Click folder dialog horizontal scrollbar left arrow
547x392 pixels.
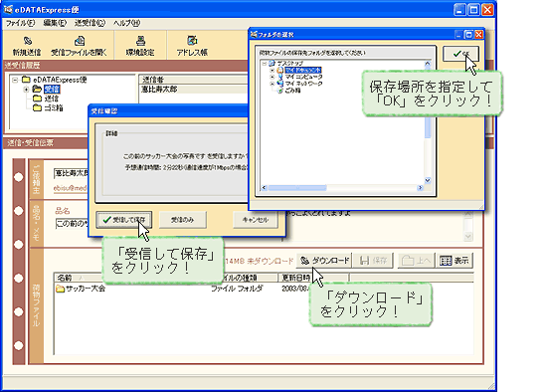click(265, 188)
